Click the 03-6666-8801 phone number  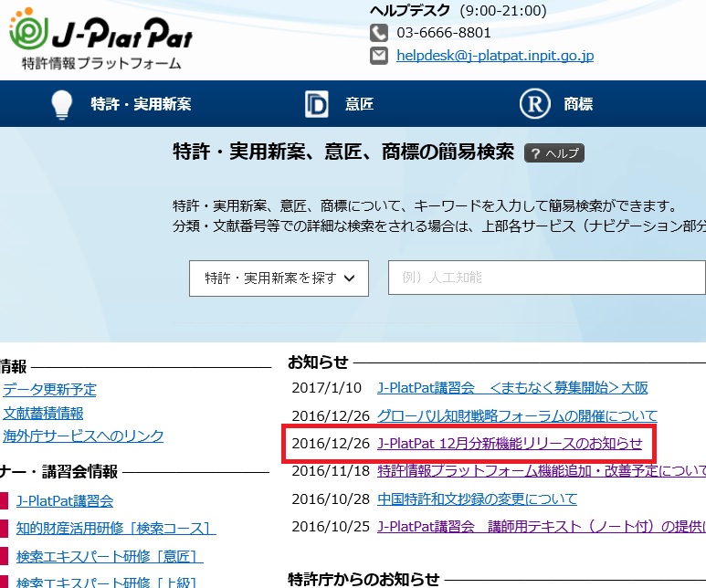pyautogui.click(x=444, y=33)
